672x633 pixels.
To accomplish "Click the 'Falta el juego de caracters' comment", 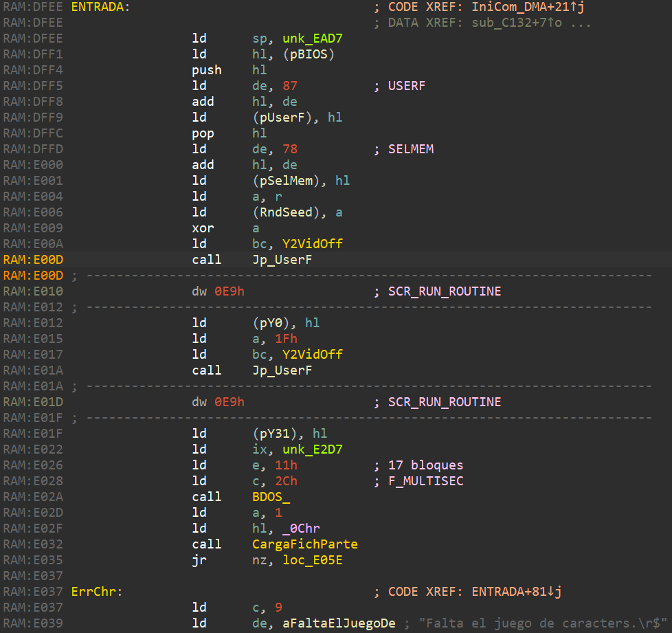I will [x=543, y=623].
